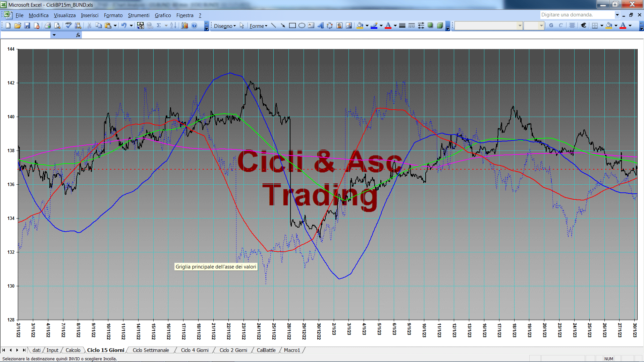Select the Oval drawing tool
The height and width of the screenshot is (362, 644).
[302, 25]
